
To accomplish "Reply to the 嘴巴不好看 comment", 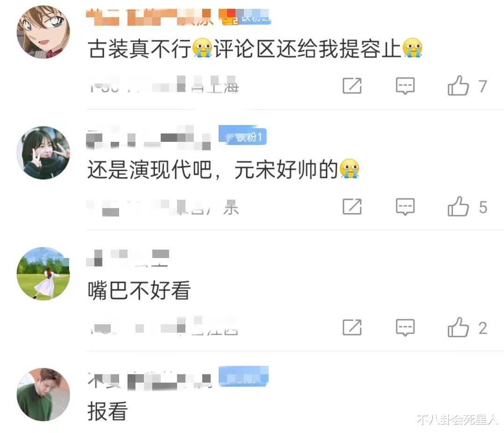I will (x=405, y=328).
